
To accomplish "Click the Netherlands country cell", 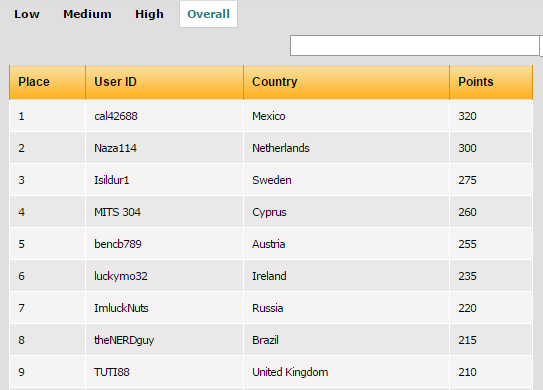I will pyautogui.click(x=346, y=148).
